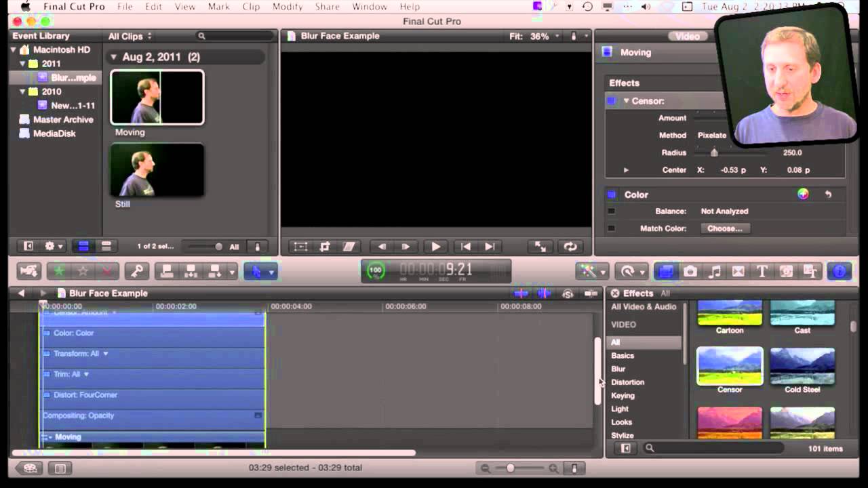This screenshot has width=868, height=488.
Task: Enable the Balance checkbox
Action: [611, 211]
